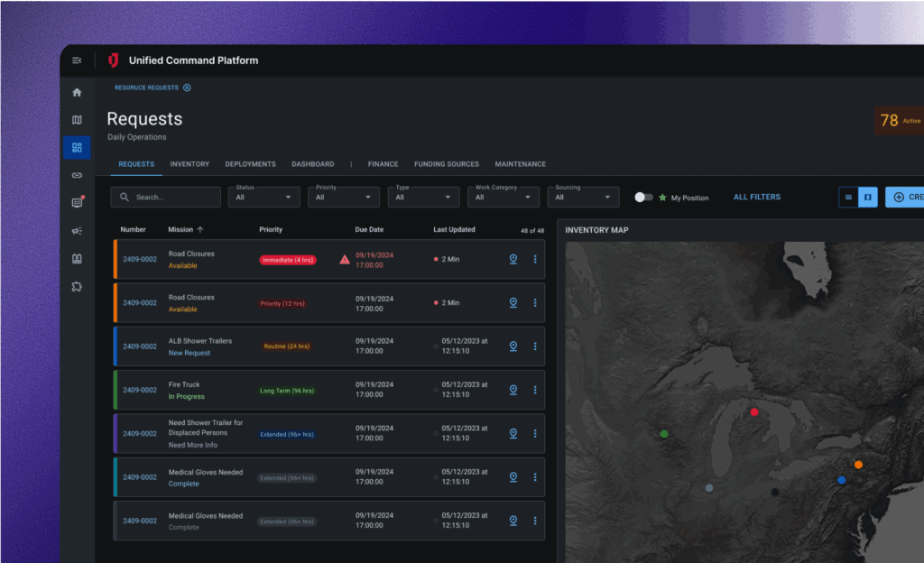The image size is (924, 563).
Task: Enable the map view toggle button
Action: [867, 197]
